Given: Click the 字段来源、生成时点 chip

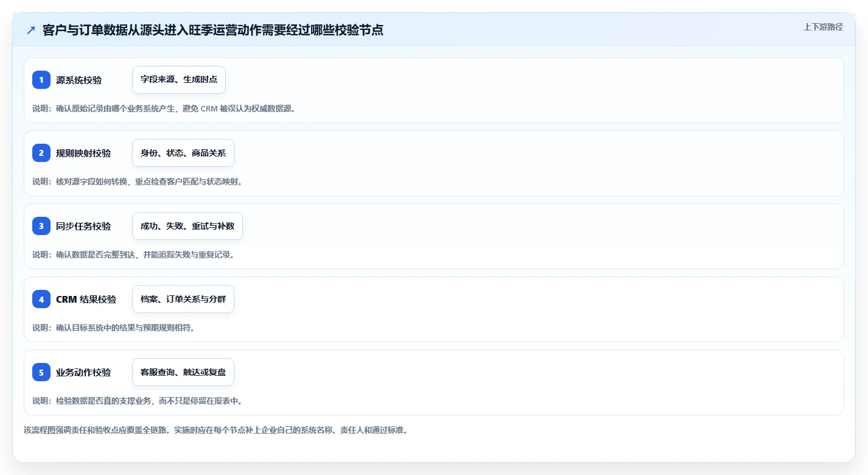Looking at the screenshot, I should 179,80.
